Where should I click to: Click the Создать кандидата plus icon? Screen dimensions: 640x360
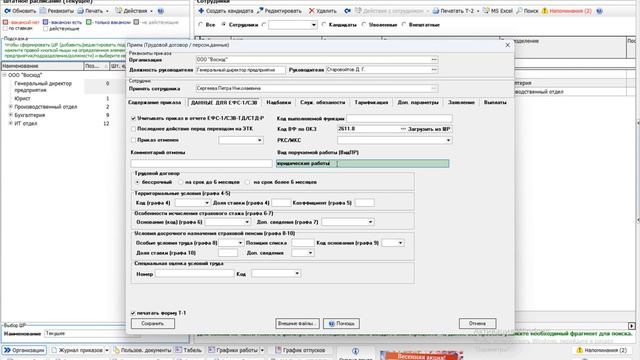tap(201, 11)
